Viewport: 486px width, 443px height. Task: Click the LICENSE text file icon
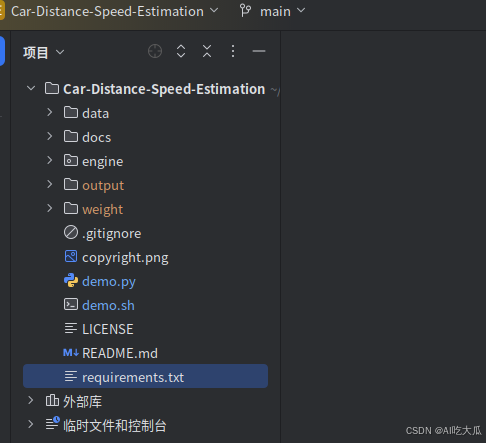[71, 328]
